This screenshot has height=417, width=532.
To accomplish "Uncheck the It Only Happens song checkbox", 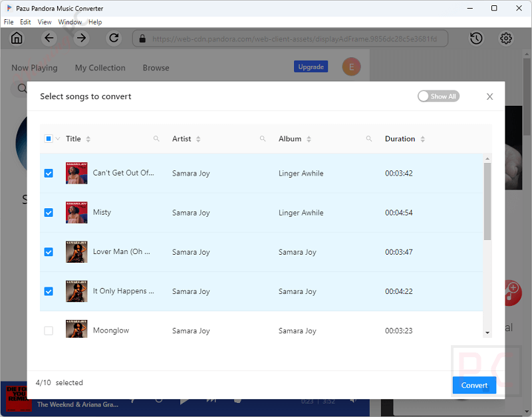I will (x=49, y=291).
